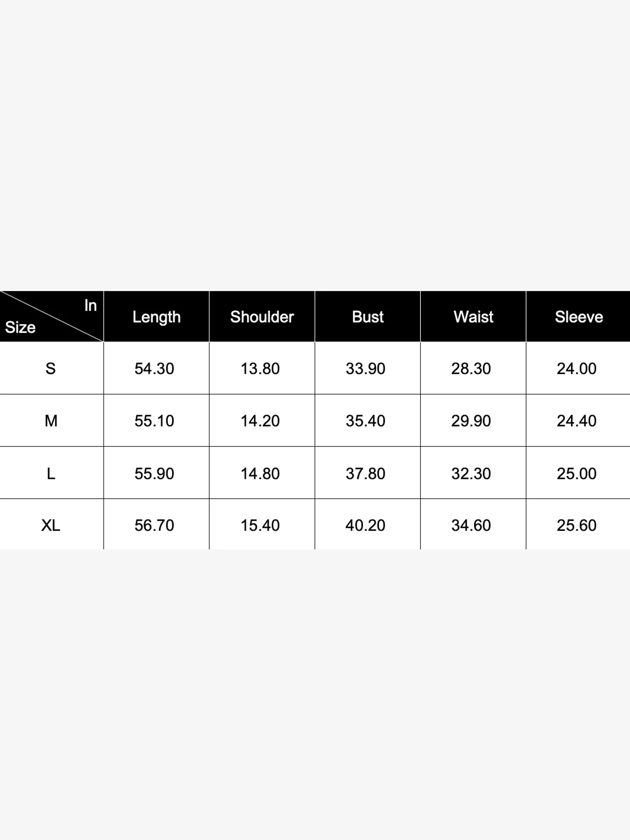
Task: Click the 33.90 bust value for S
Action: point(365,368)
